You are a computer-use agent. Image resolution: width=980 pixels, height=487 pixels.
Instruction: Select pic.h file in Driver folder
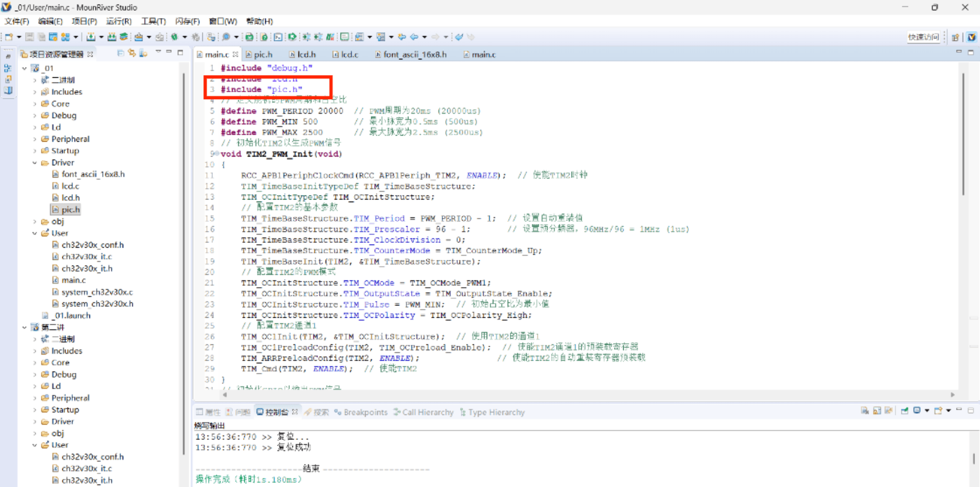70,210
